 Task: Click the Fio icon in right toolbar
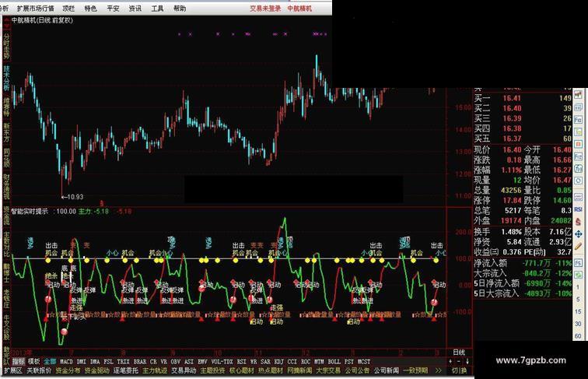(578, 120)
